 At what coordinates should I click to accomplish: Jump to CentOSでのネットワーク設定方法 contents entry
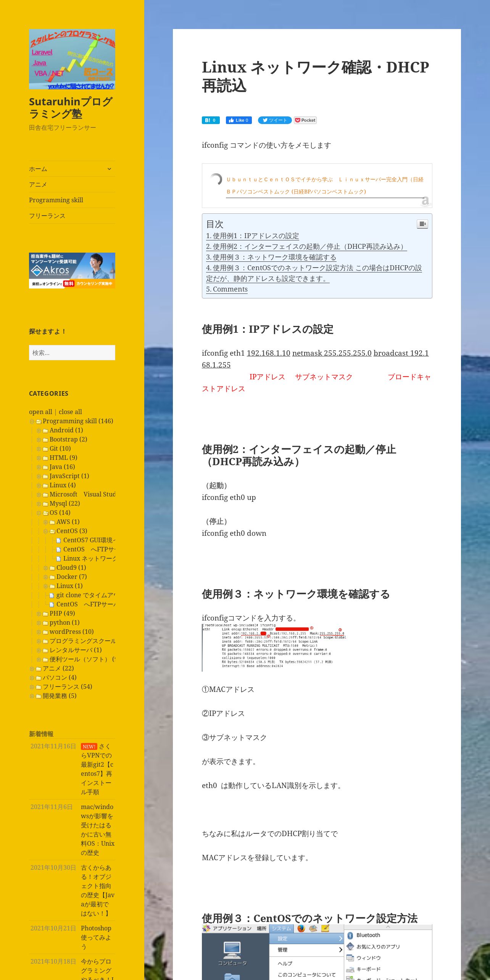coord(314,273)
